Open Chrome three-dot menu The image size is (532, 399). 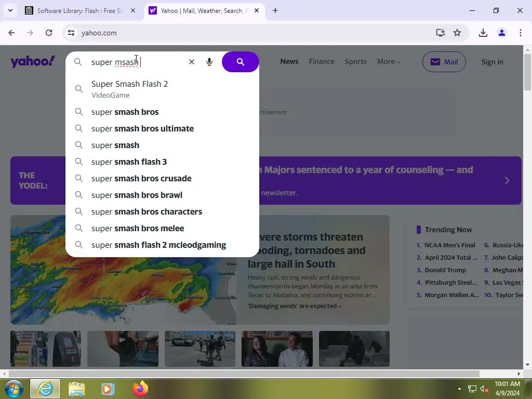pos(521,33)
